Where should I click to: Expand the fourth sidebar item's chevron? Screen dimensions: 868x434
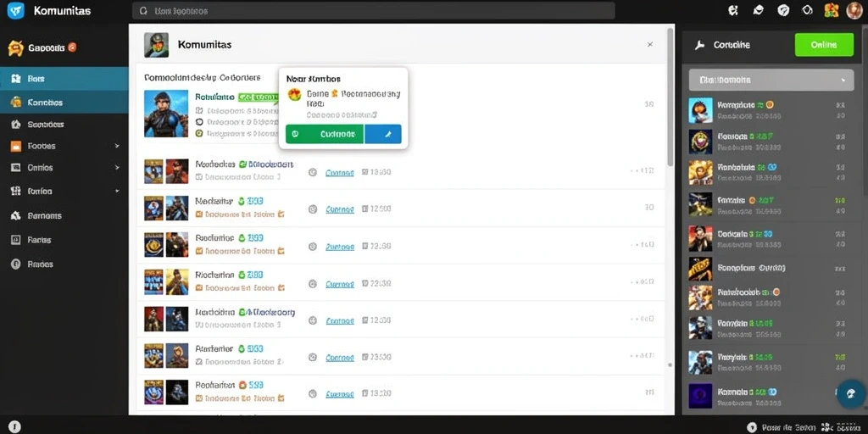tap(117, 146)
